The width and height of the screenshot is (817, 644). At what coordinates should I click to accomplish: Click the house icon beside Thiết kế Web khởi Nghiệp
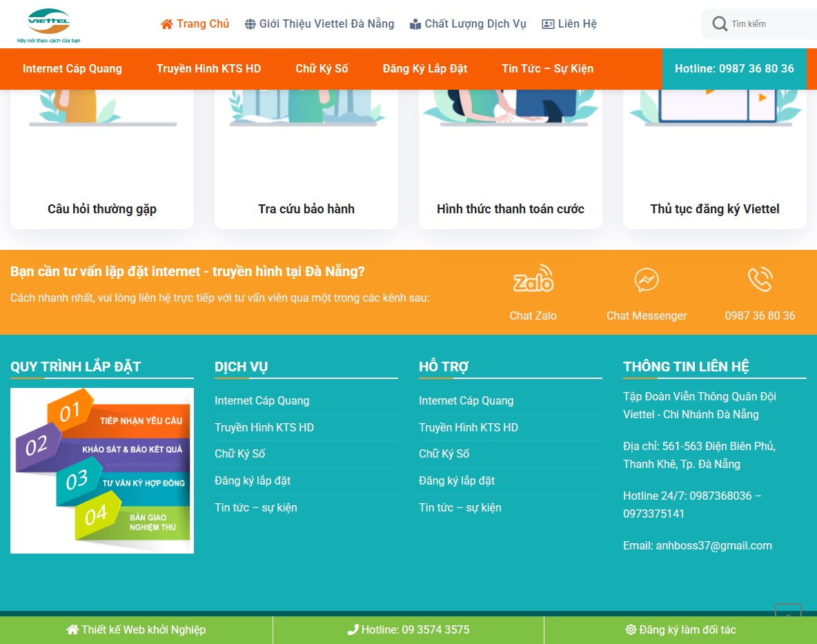(70, 630)
